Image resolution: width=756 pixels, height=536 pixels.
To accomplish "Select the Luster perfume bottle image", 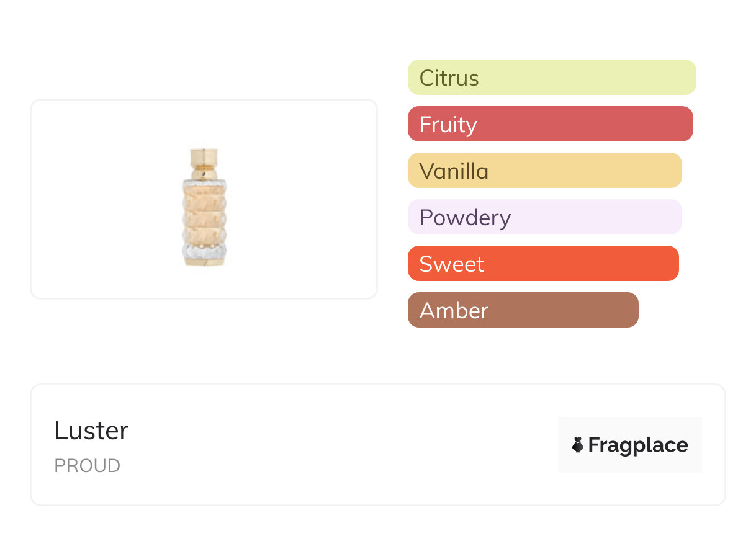I will (x=204, y=207).
